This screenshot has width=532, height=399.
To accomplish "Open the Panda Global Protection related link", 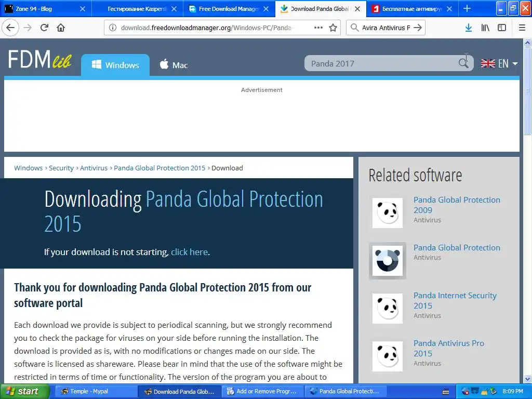I will click(x=457, y=247).
